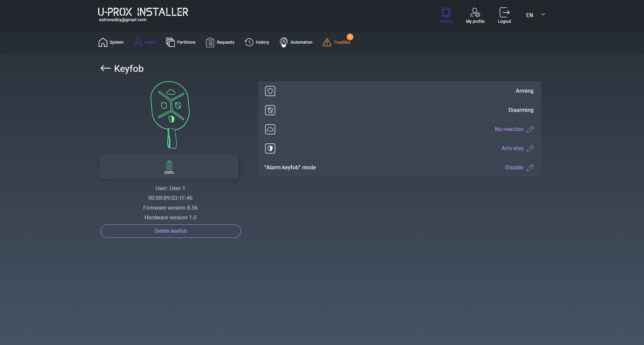Open the Troubles tab
644x345 pixels.
point(337,42)
